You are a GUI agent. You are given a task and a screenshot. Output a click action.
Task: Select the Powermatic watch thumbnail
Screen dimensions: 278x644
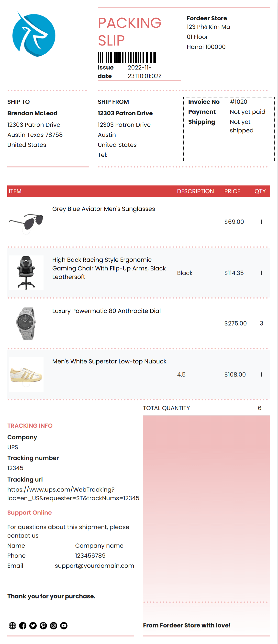coord(26,323)
